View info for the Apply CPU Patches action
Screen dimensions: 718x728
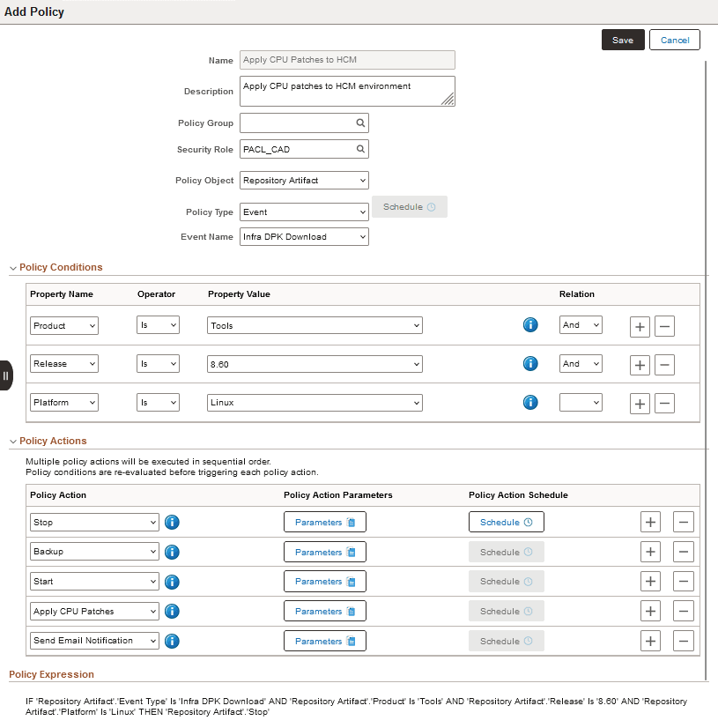click(172, 611)
